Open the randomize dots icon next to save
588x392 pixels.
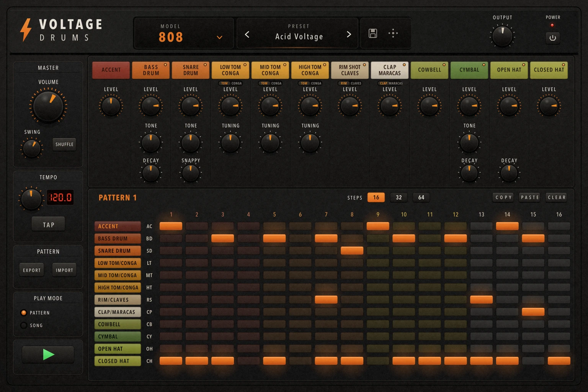(x=393, y=33)
